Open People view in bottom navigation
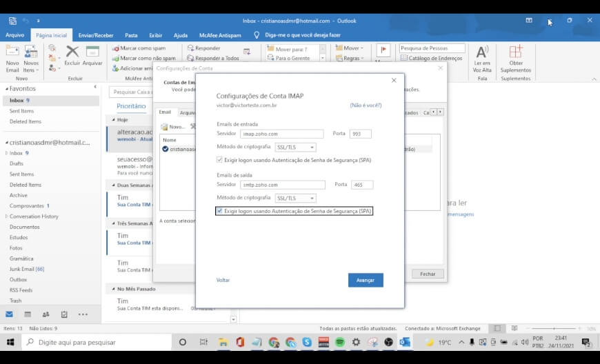Screen dimensions: 600x364 point(46,314)
